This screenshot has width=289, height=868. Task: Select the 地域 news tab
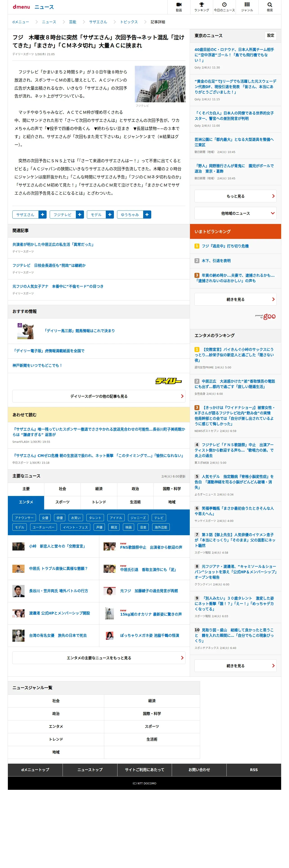point(172,502)
